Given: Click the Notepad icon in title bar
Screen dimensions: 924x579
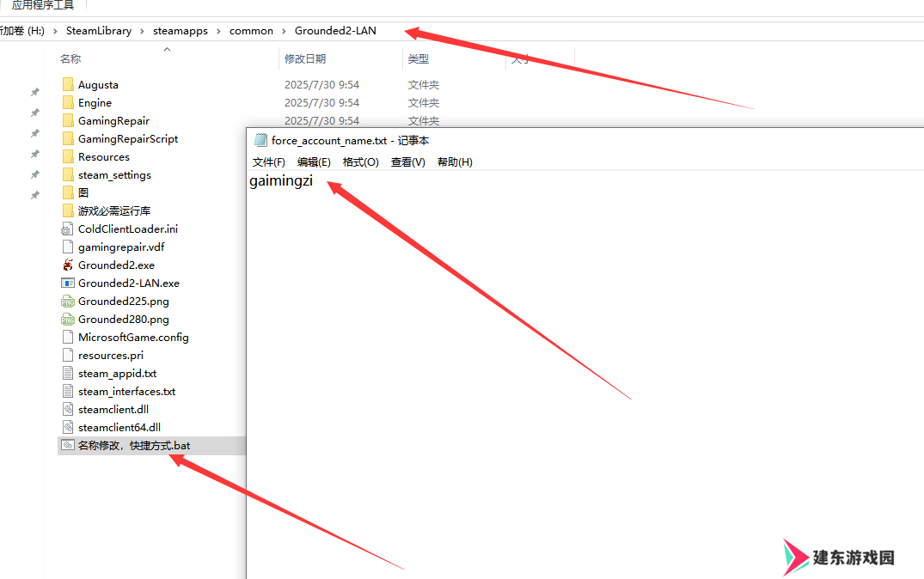Looking at the screenshot, I should pyautogui.click(x=260, y=140).
